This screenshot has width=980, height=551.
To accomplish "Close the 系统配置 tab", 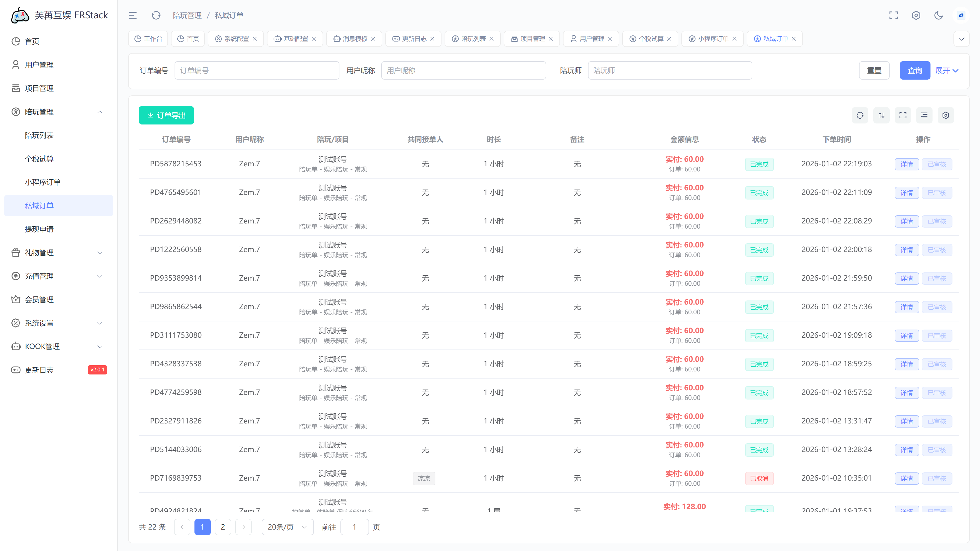I will pos(255,39).
